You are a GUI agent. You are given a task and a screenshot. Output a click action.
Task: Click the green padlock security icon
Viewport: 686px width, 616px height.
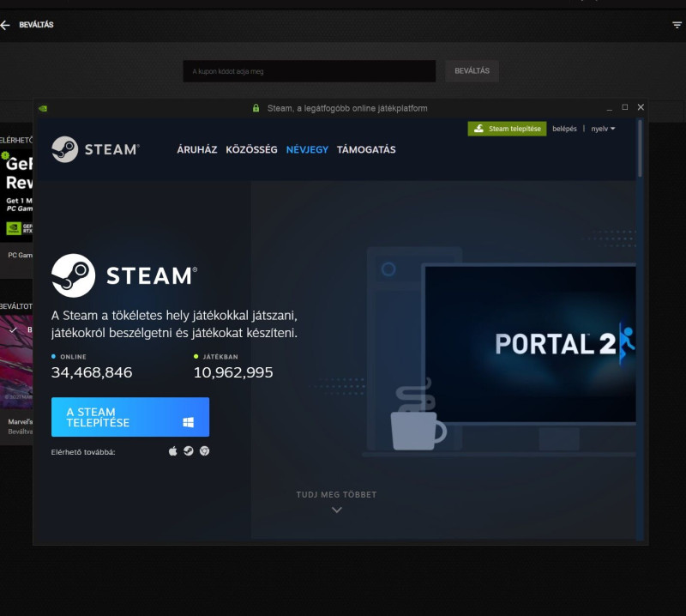pyautogui.click(x=256, y=108)
